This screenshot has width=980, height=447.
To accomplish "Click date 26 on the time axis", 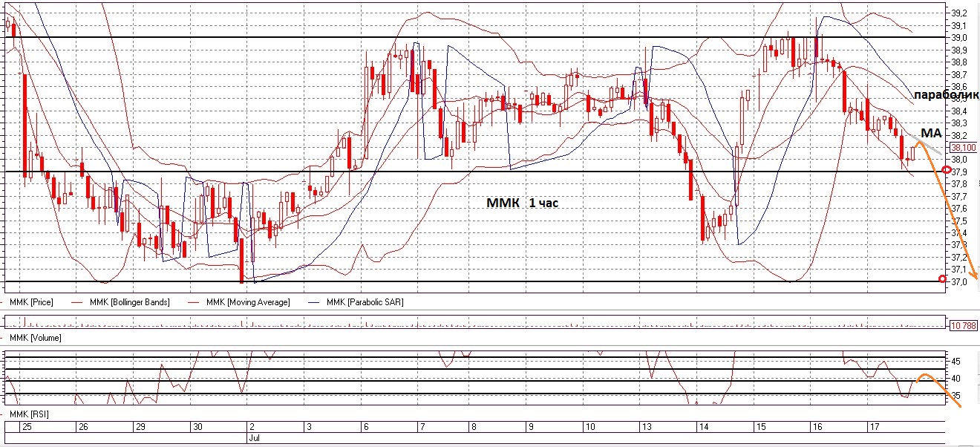I will pyautogui.click(x=83, y=427).
